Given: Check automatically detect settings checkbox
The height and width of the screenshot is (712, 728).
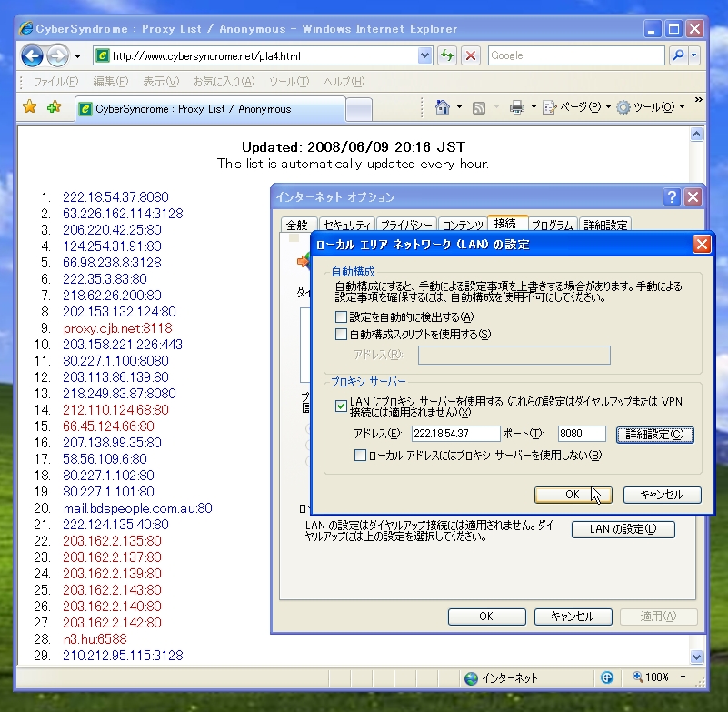Looking at the screenshot, I should [341, 317].
